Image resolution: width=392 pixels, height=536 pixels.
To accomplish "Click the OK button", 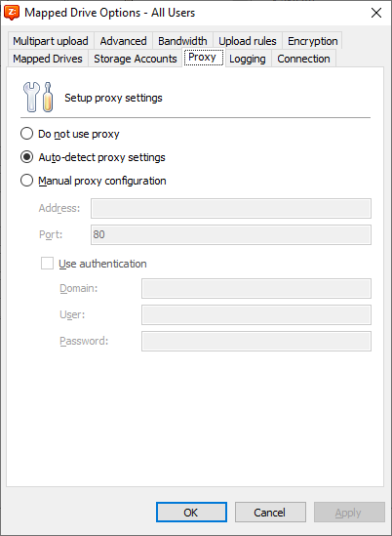I will (191, 512).
